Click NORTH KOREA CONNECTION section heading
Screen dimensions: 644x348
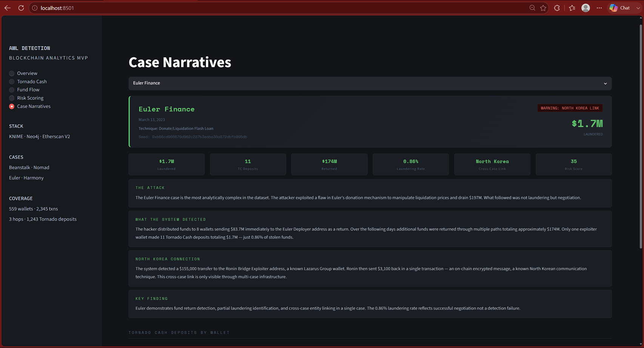click(x=168, y=259)
